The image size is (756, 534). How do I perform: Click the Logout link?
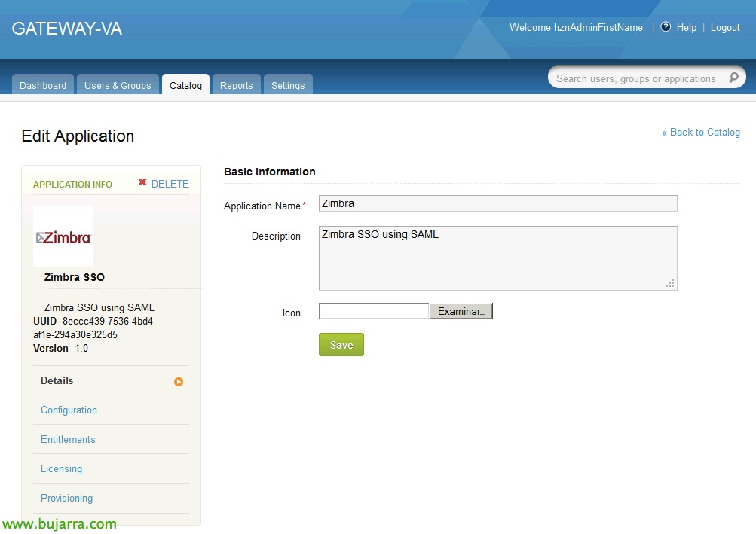[724, 27]
